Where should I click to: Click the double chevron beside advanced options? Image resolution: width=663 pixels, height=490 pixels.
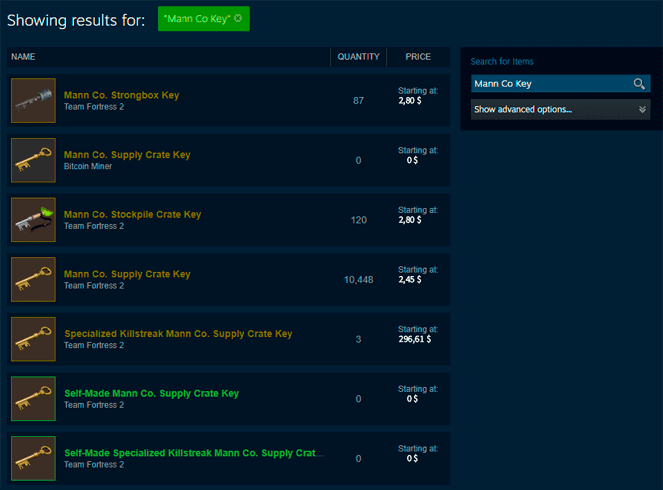click(642, 109)
